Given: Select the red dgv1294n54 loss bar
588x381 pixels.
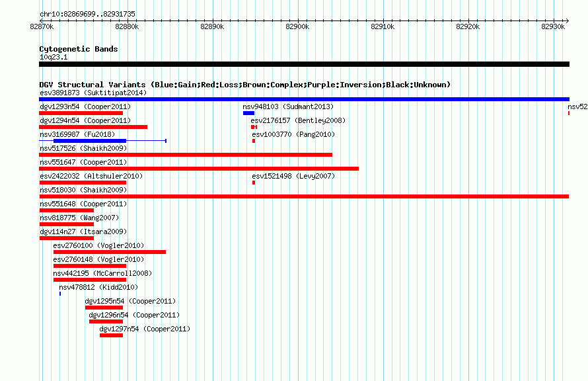Looking at the screenshot, I should [x=93, y=127].
